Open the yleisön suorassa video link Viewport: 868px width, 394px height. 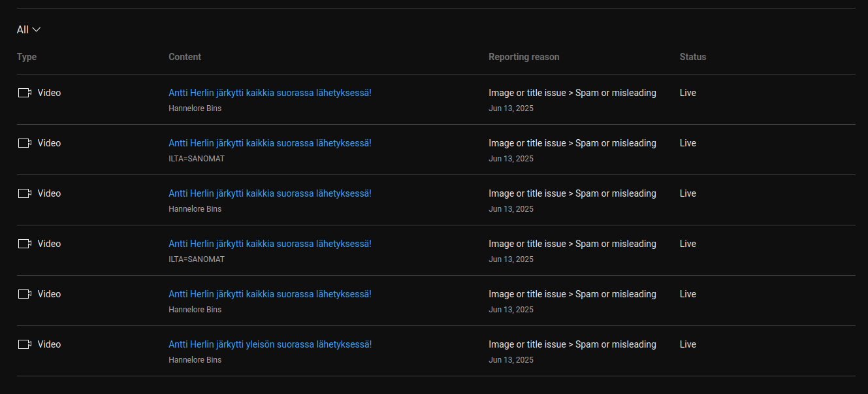[270, 344]
